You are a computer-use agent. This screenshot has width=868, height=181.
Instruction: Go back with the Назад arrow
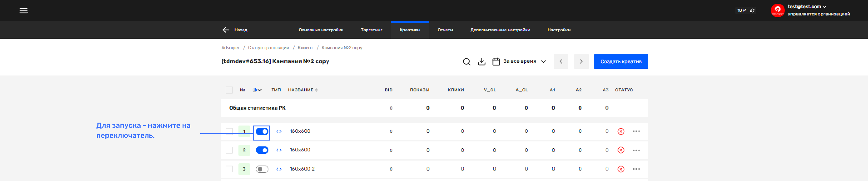point(235,30)
